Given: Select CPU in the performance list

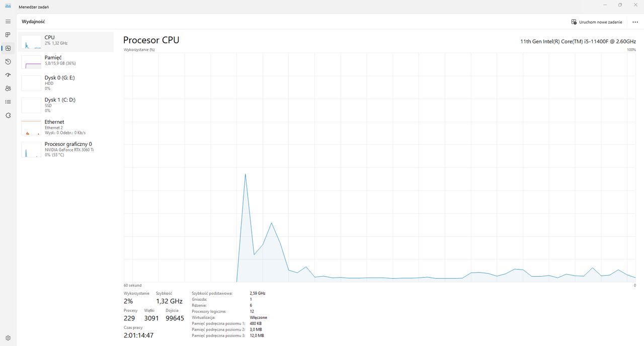Looking at the screenshot, I should click(x=65, y=41).
